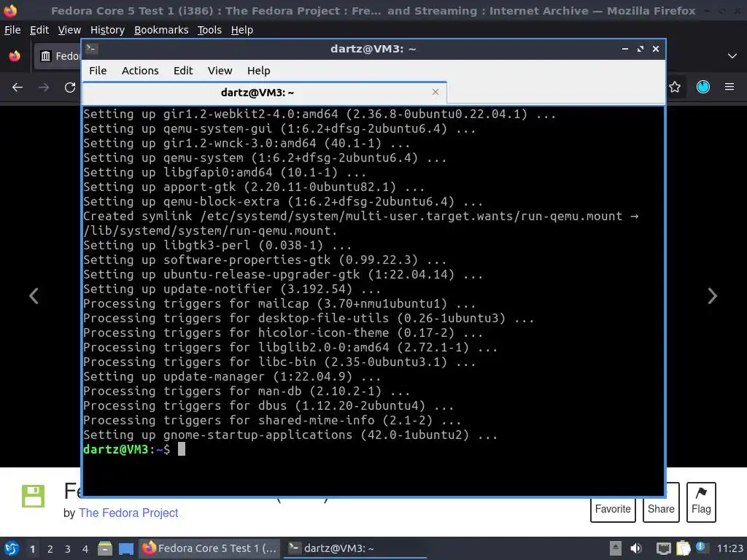Click the Firefox View icon left of tabs
Screen dimensions: 747x560
(15, 56)
